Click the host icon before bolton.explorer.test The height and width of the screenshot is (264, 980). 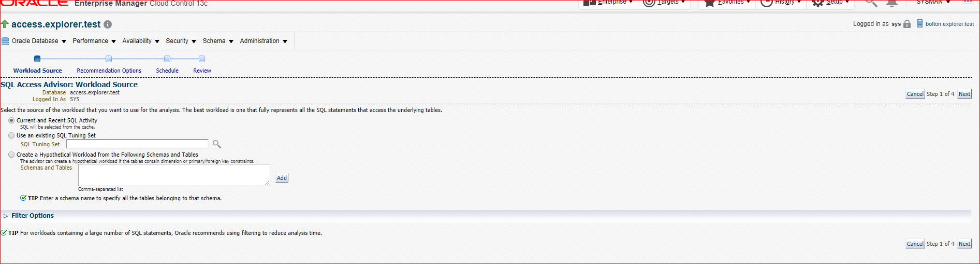[920, 23]
